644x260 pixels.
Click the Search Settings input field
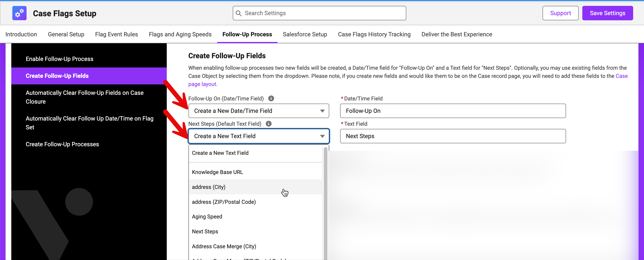(x=319, y=13)
